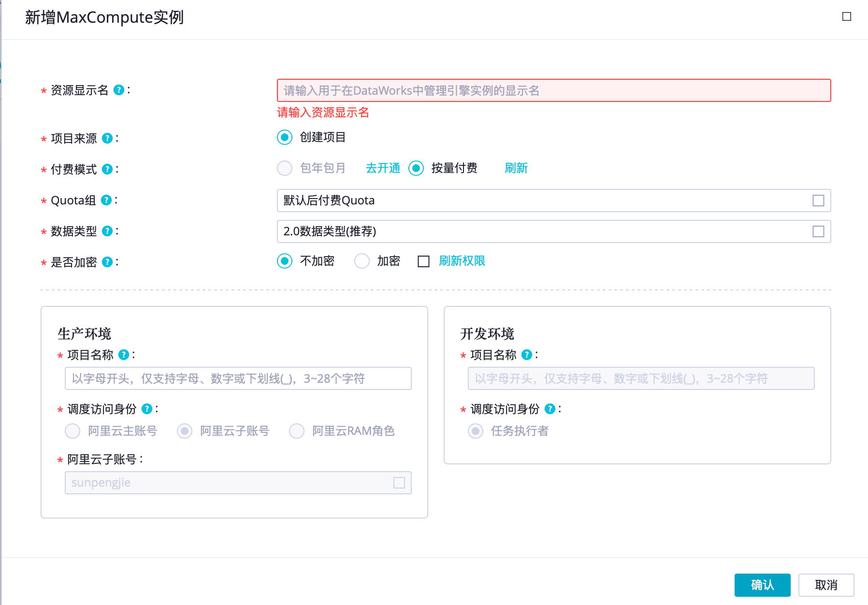Choose 不加密 option
Viewport: 868px width, 605px height.
[285, 261]
